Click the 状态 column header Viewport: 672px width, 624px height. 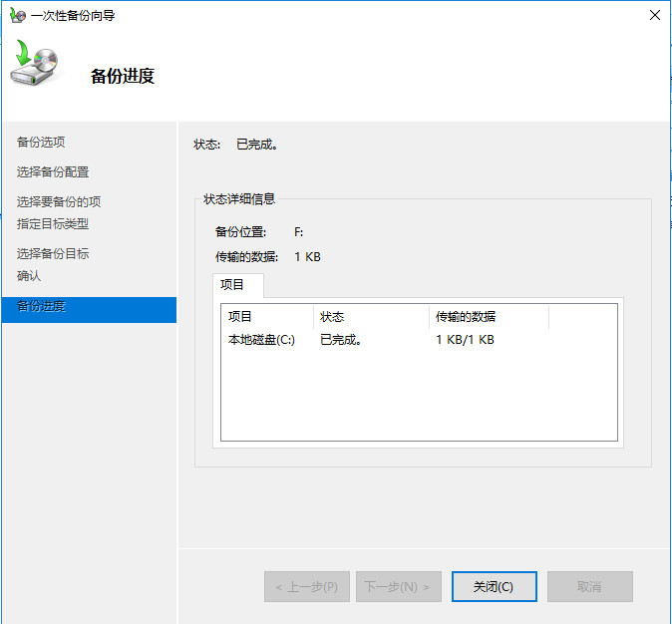pyautogui.click(x=371, y=317)
